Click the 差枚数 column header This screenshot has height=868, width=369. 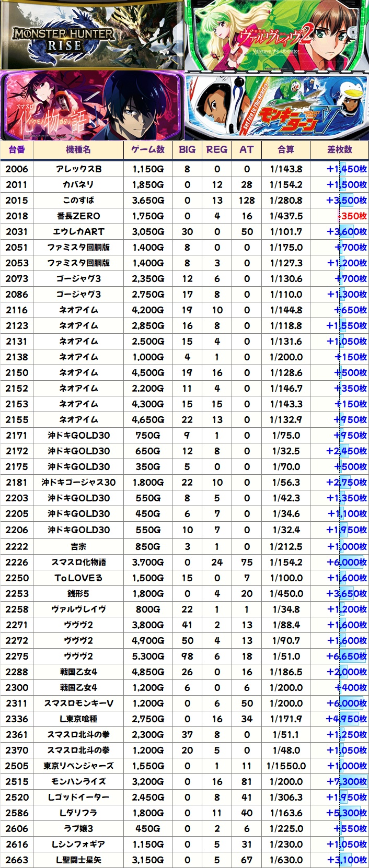pos(340,150)
